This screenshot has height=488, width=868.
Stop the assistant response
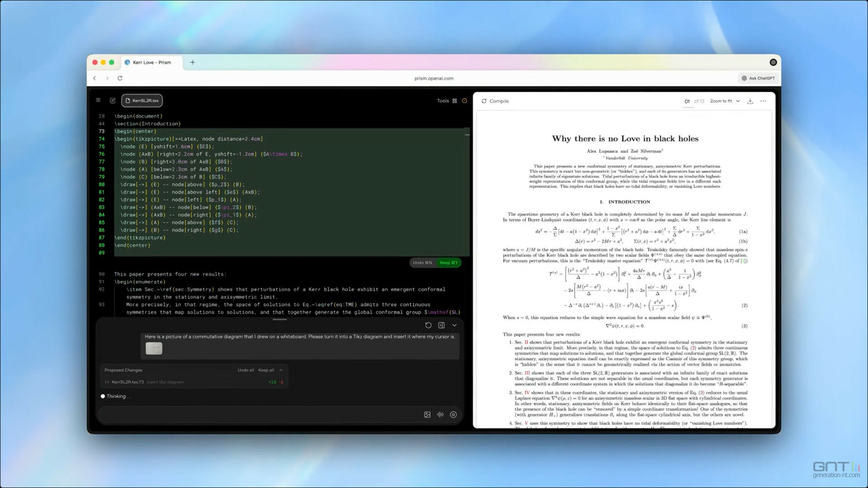click(x=453, y=414)
